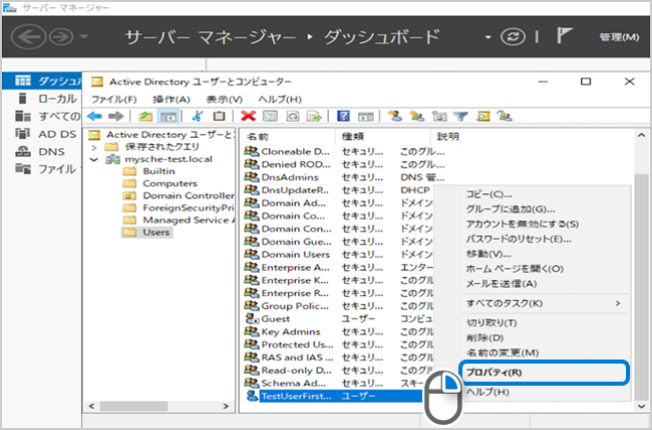
Task: Open dropdown arrow beside Server Manager refresh
Action: tap(488, 37)
